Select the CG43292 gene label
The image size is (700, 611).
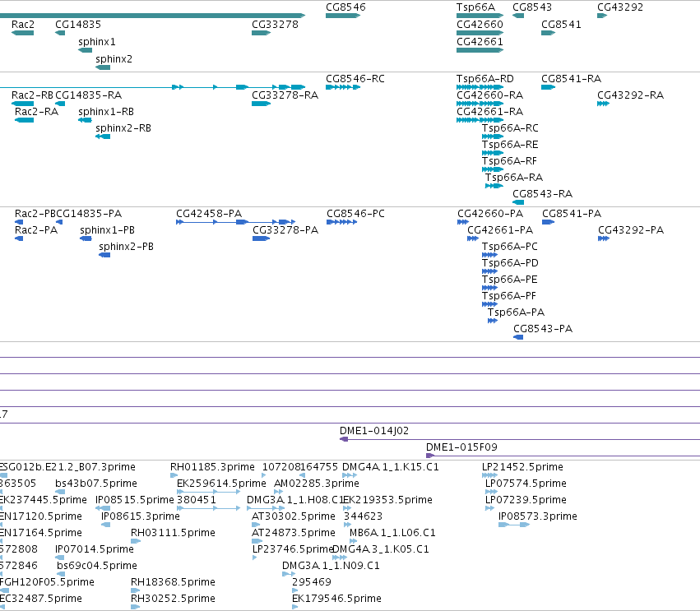tap(620, 7)
